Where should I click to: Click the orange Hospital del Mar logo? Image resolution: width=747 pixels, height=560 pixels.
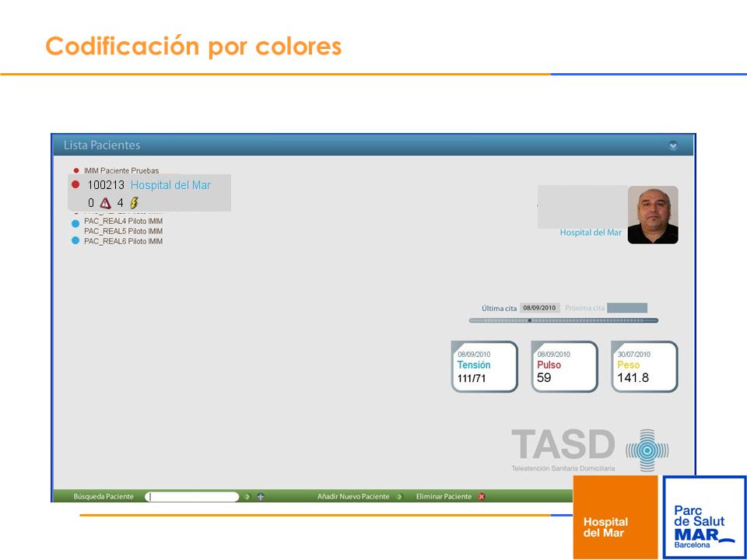(x=615, y=517)
